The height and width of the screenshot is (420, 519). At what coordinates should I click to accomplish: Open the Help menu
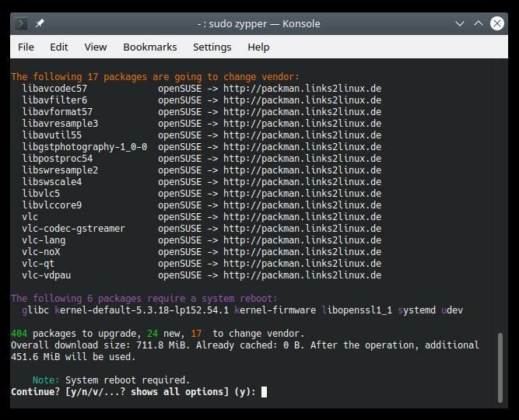(258, 47)
